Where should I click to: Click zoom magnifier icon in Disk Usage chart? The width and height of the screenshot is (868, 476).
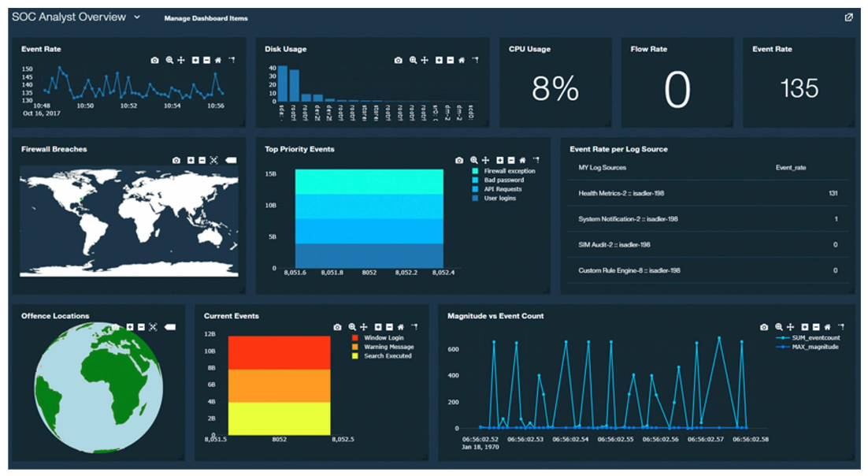point(413,60)
